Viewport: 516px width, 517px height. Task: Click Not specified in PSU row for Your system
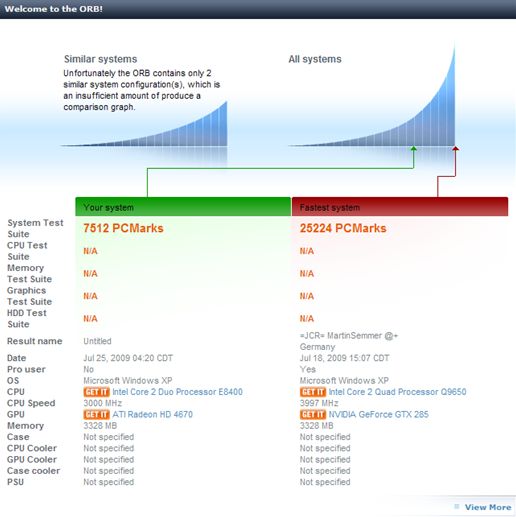(109, 482)
